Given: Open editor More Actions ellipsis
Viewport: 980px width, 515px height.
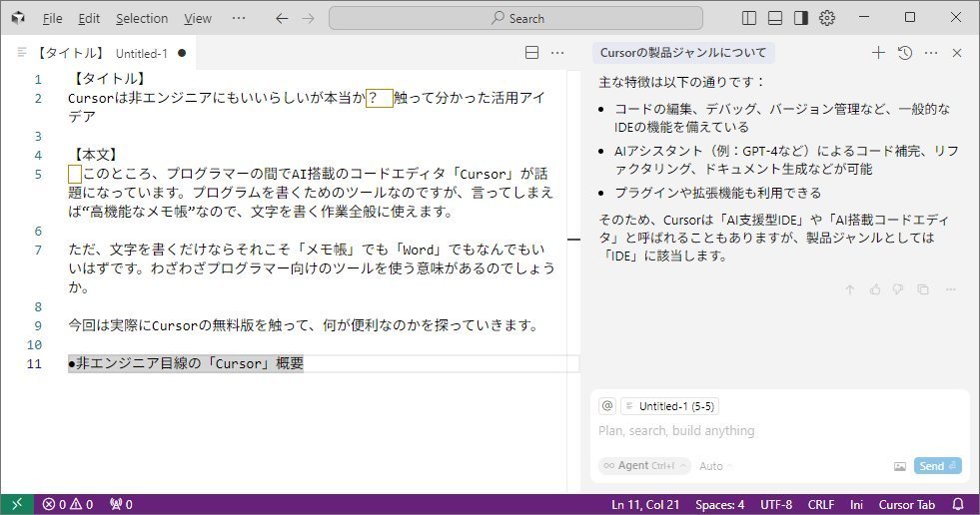Looking at the screenshot, I should pos(557,53).
